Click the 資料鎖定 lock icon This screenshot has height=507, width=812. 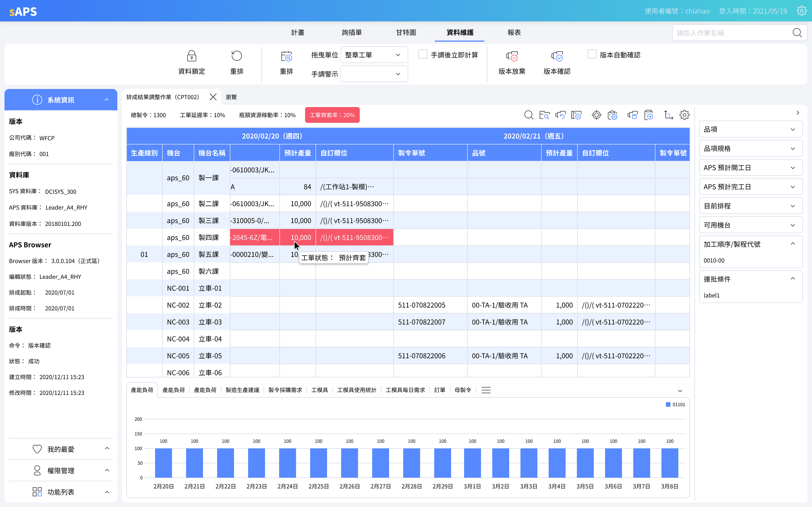pyautogui.click(x=192, y=56)
